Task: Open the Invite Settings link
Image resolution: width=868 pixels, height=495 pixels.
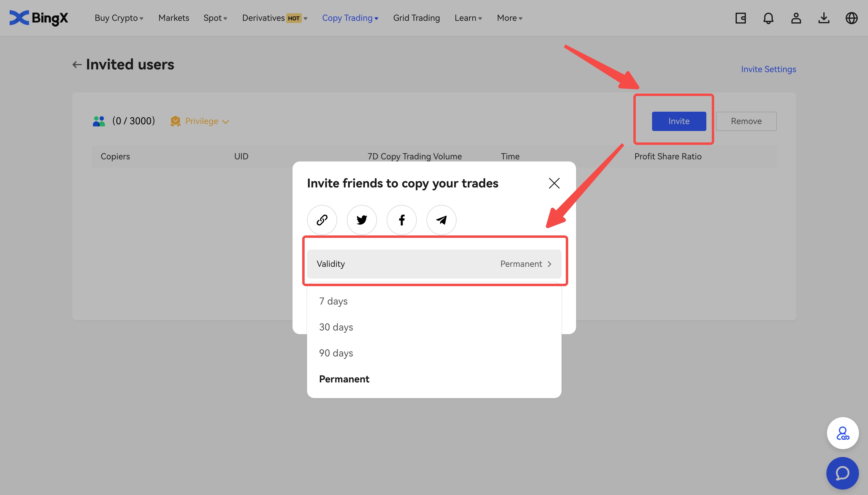Action: (x=768, y=69)
